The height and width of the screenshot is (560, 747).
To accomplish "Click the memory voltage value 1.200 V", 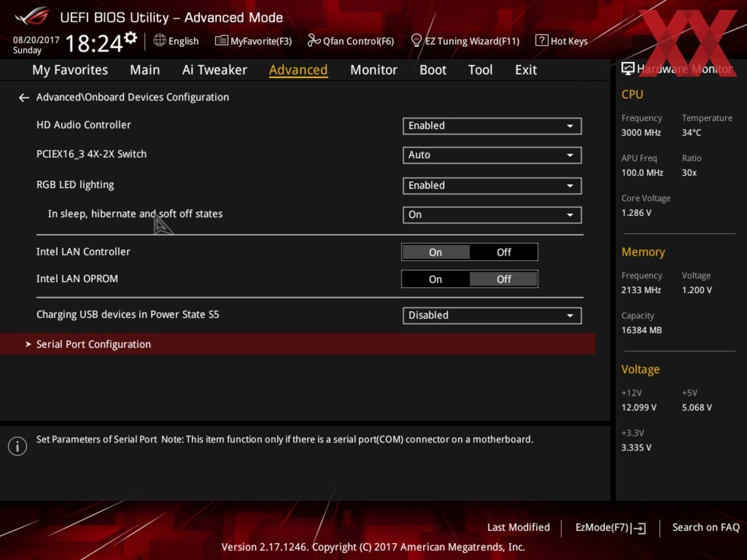I will (697, 290).
